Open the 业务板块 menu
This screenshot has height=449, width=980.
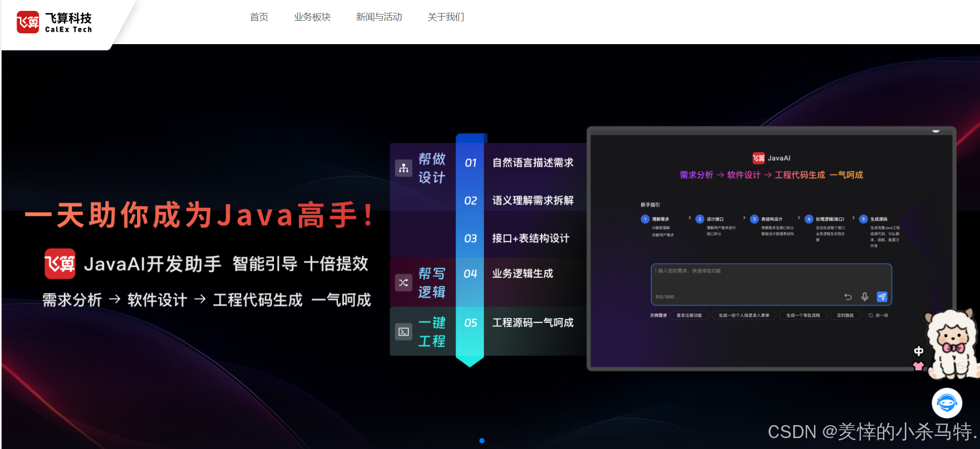pyautogui.click(x=312, y=17)
